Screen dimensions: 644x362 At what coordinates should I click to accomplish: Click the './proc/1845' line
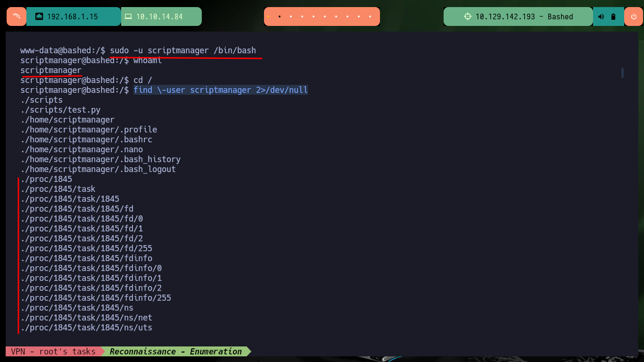tap(46, 179)
